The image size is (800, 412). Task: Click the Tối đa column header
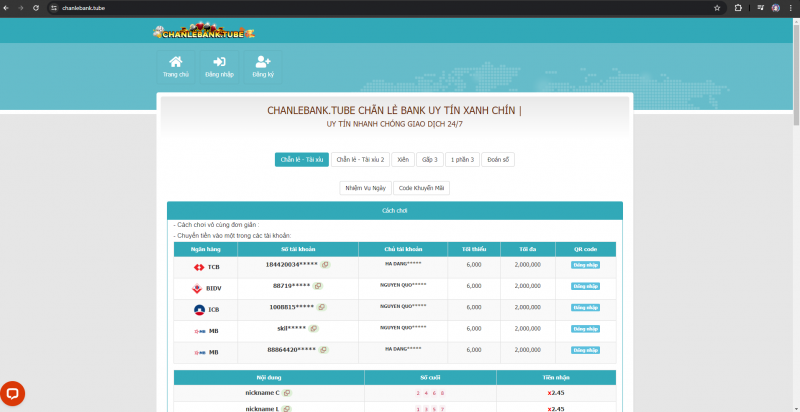528,249
